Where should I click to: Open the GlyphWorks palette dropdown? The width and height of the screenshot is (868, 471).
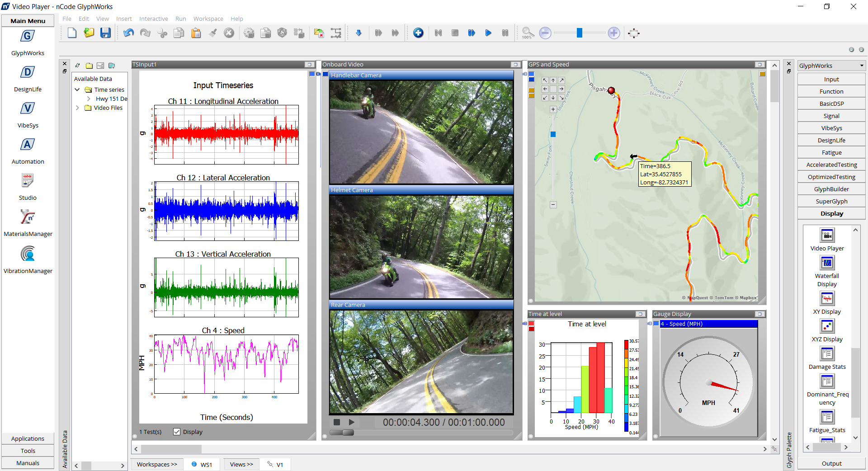(x=862, y=66)
